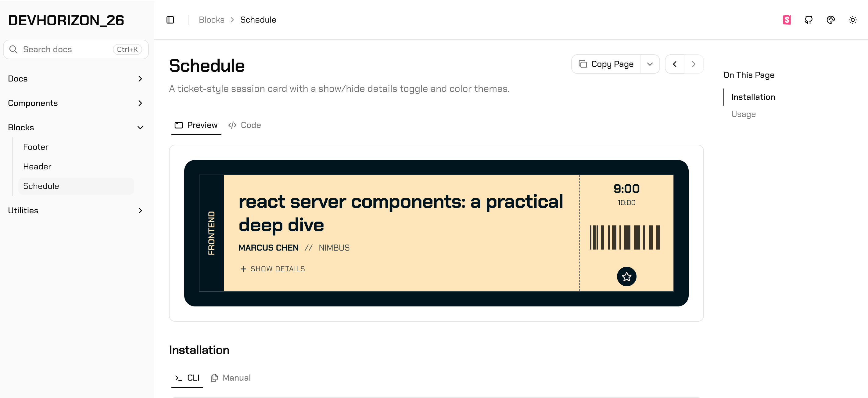Viewport: 868px width, 398px height.
Task: Expand the Docs section
Action: click(76, 79)
